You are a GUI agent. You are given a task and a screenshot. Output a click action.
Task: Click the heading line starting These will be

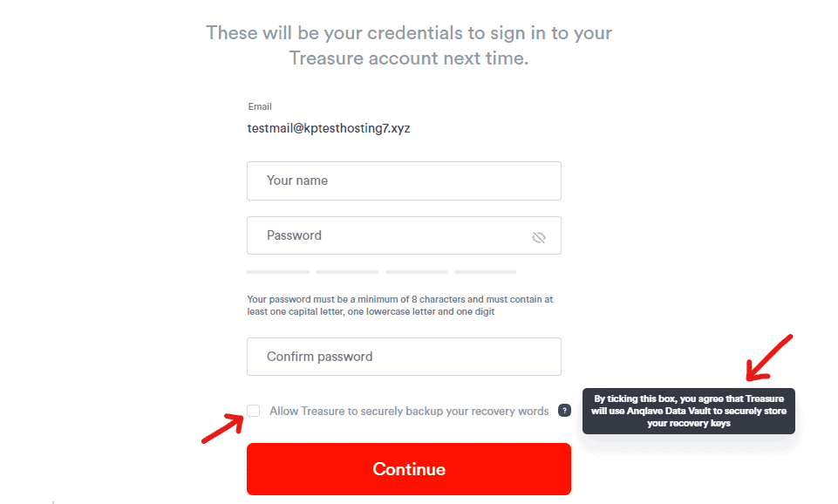point(409,32)
